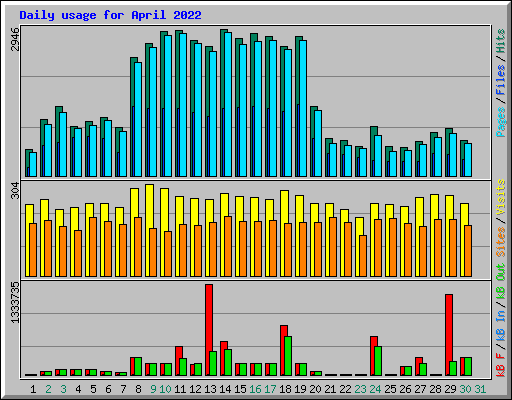Click day 5 on the date axis

click(93, 389)
